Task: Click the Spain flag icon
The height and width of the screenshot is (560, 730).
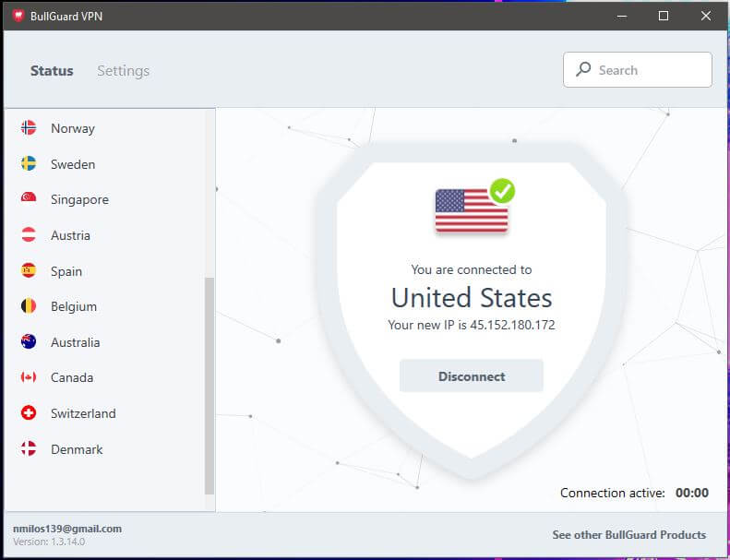Action: pyautogui.click(x=29, y=270)
